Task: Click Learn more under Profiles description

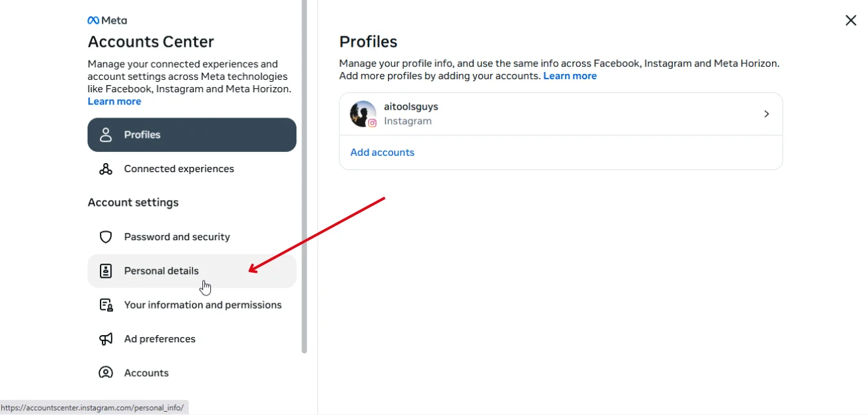Action: pyautogui.click(x=570, y=76)
